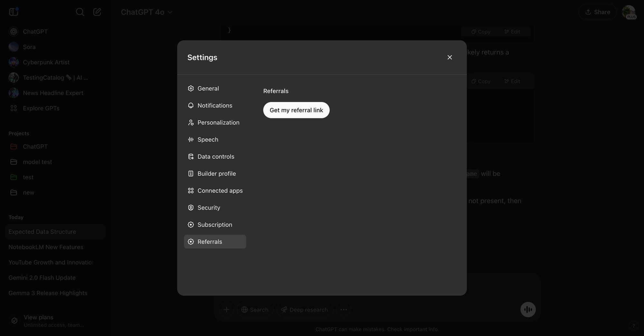This screenshot has height=336, width=644.
Task: Open the Cyberpunk Artist GPT
Action: [55, 62]
